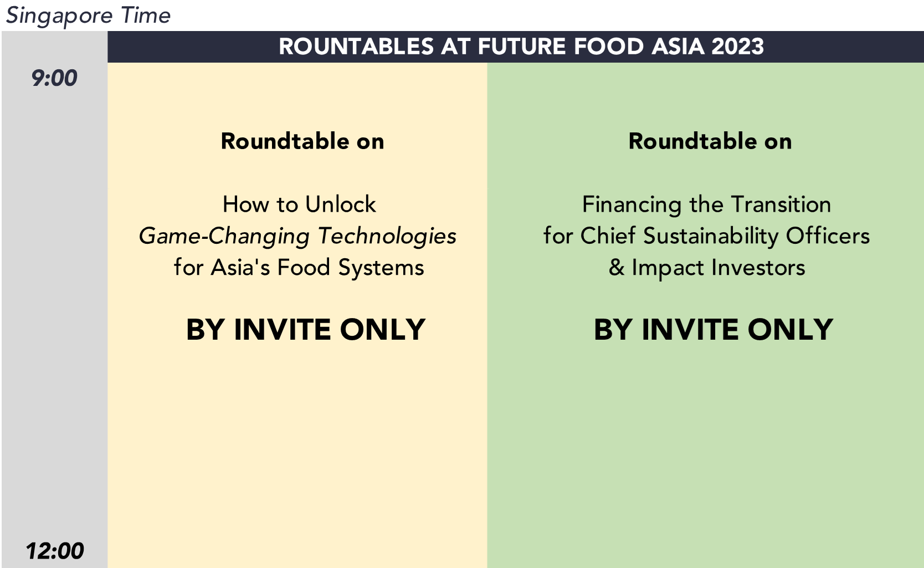This screenshot has width=924, height=568.
Task: Click By Invite Only in the yellow session
Action: (x=306, y=330)
